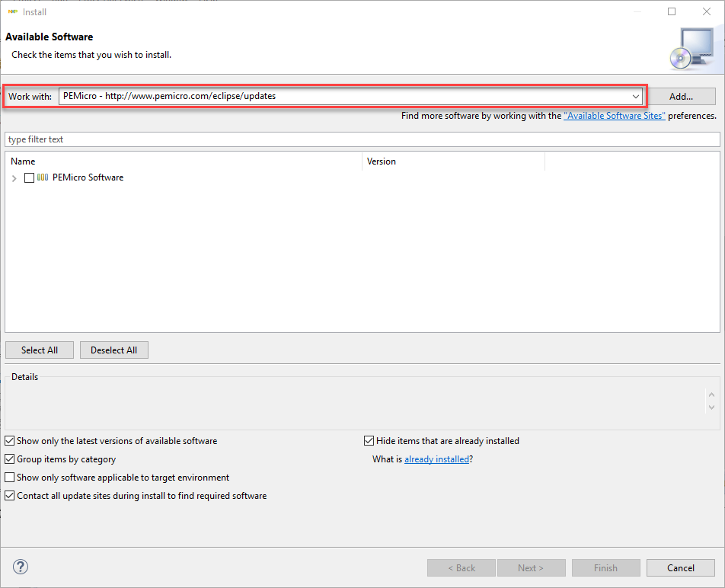
Task: Maximize the Install dialog window
Action: [x=672, y=11]
